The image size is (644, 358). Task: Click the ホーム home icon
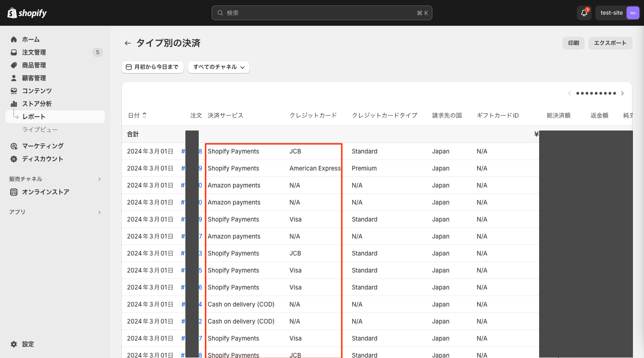[14, 40]
